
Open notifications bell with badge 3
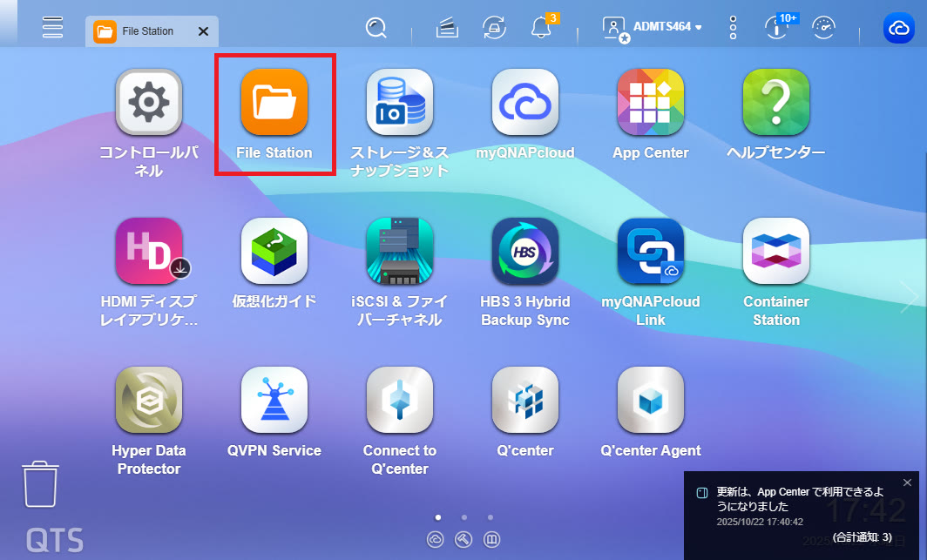click(541, 28)
